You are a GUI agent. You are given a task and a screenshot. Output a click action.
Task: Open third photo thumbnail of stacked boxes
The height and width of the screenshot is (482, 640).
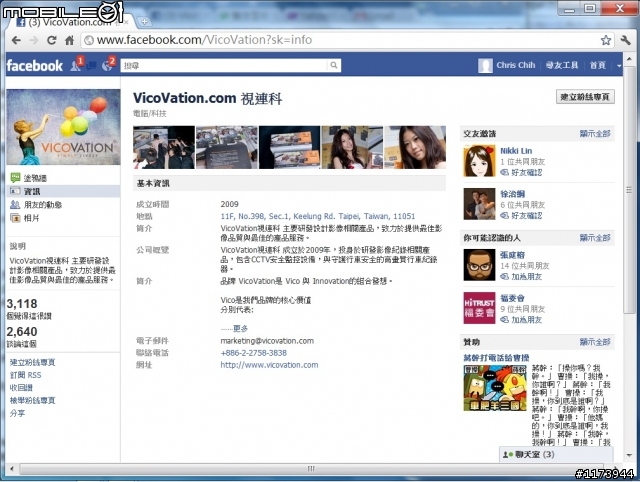coord(289,147)
